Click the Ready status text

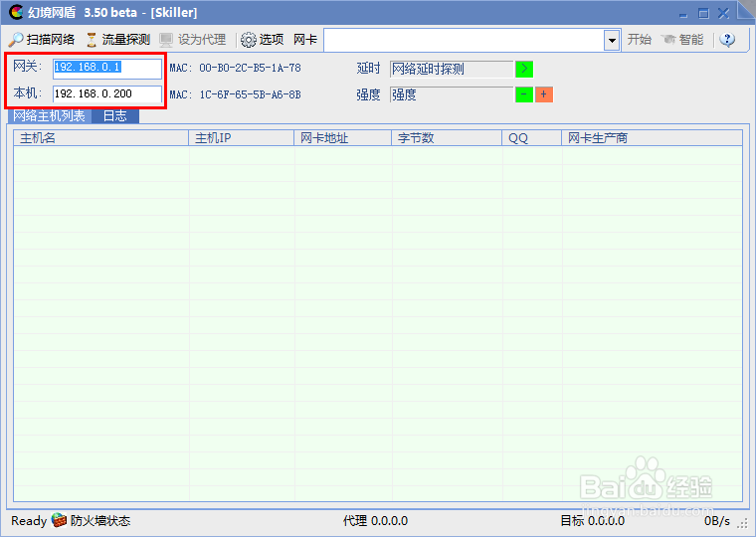[x=29, y=521]
